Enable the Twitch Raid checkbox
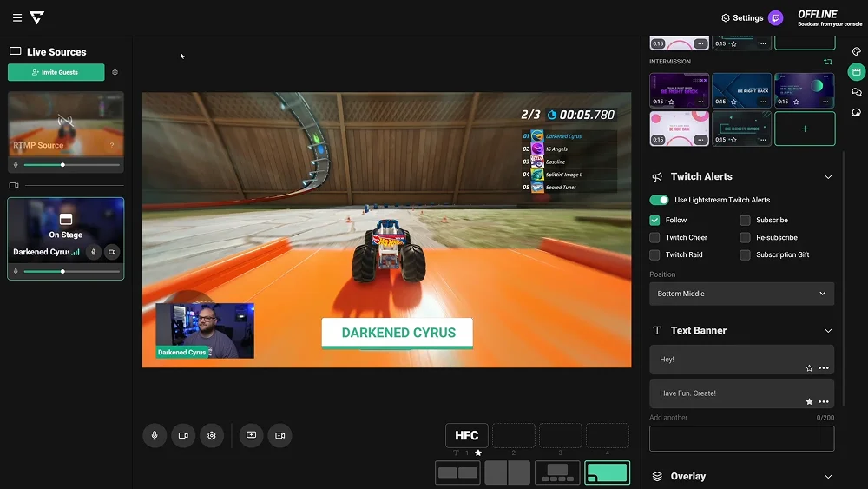The width and height of the screenshot is (868, 489). tap(654, 254)
